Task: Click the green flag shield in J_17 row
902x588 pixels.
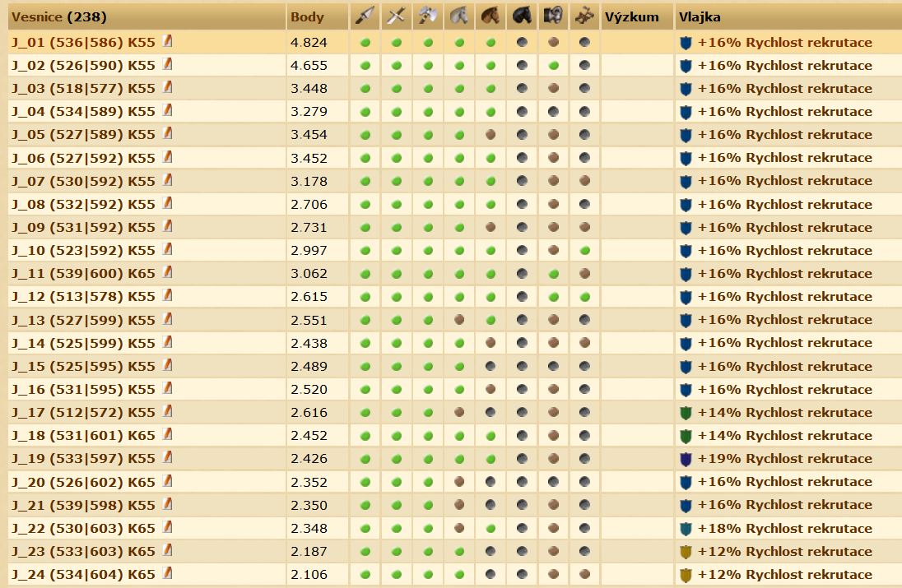Action: point(685,413)
